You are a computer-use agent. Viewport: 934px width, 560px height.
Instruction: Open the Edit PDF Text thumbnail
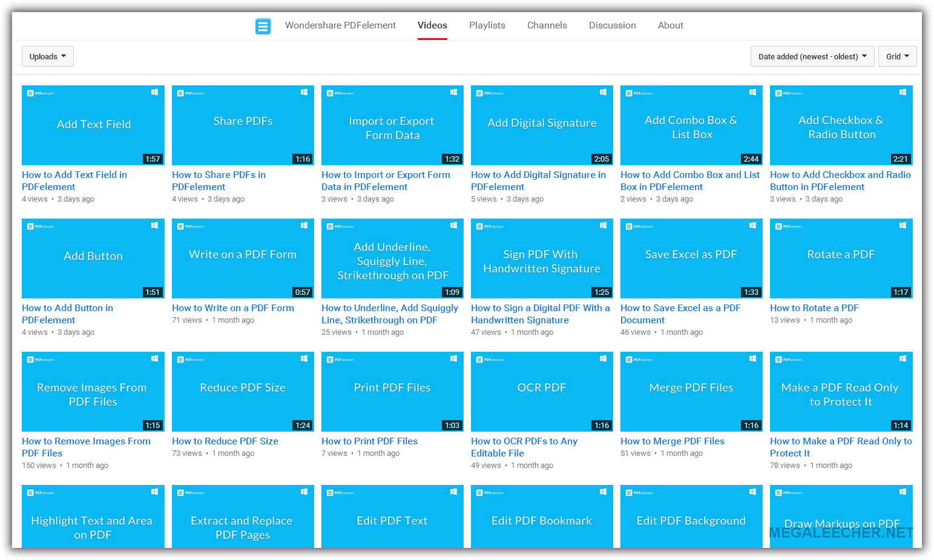(x=392, y=516)
